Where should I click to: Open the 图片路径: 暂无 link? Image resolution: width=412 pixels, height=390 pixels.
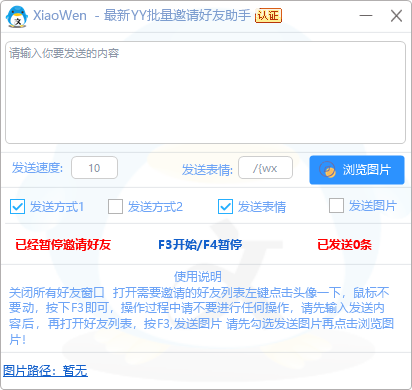(45, 371)
